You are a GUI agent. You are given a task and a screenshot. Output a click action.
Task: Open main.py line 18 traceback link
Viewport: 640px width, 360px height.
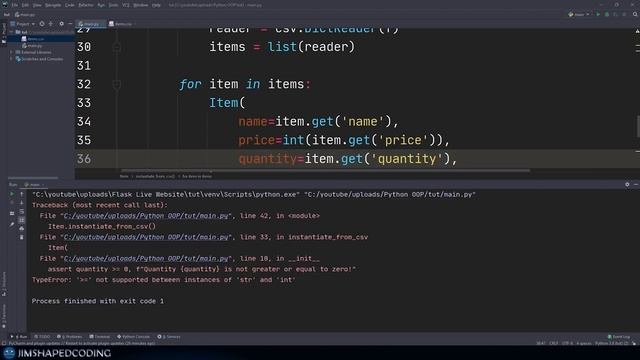coord(146,259)
